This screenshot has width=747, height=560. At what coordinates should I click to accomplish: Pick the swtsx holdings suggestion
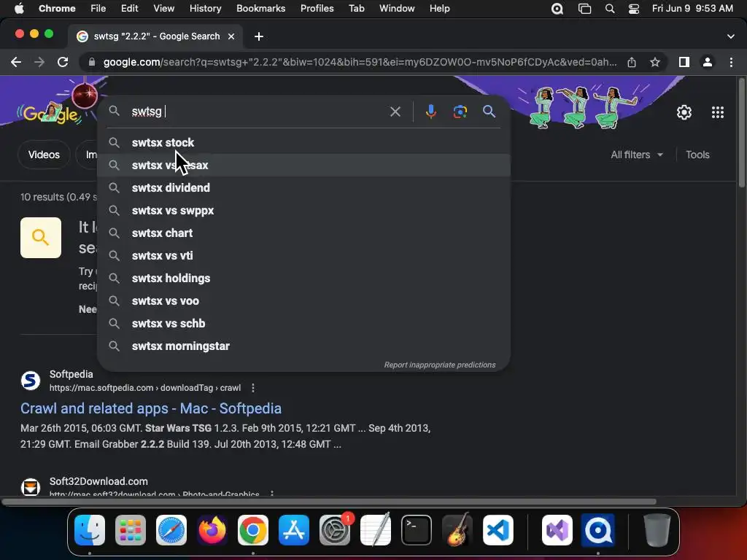coord(304,278)
